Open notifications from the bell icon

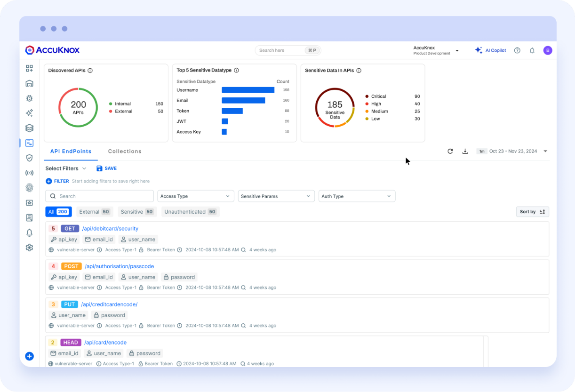[x=532, y=50]
